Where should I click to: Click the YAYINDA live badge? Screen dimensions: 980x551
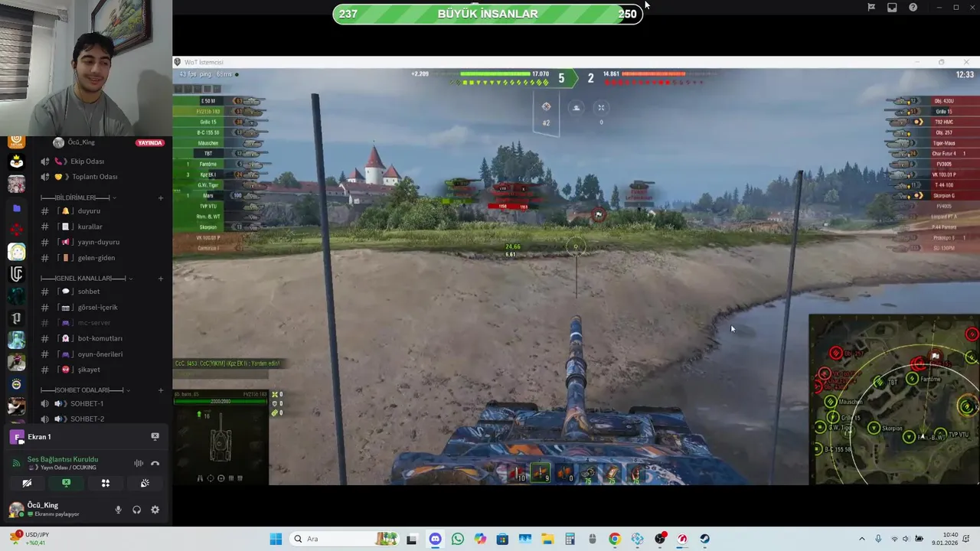click(x=150, y=142)
